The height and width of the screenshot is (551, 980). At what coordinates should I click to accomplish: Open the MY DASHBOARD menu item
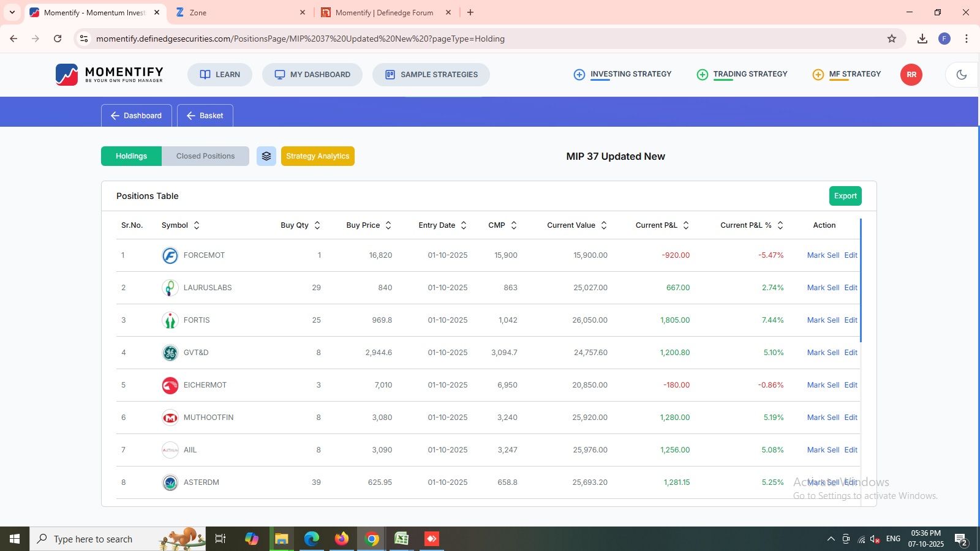[x=312, y=75]
